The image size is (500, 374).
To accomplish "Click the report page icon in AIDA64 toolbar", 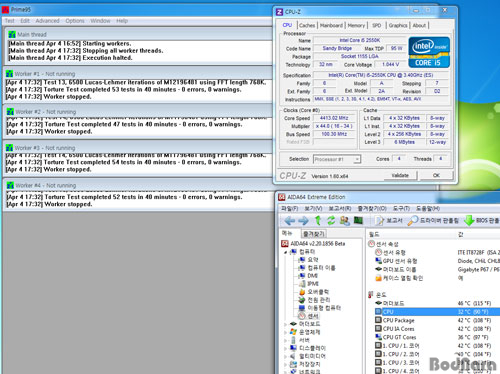I will coord(379,220).
